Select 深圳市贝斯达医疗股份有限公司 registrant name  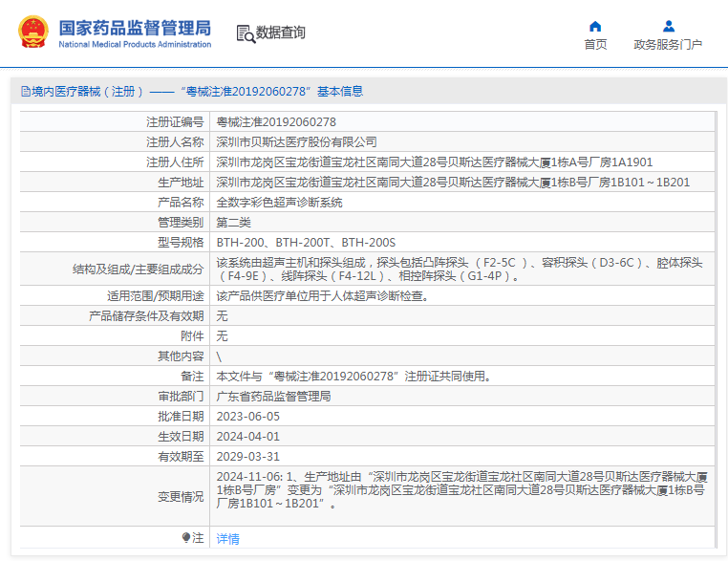coord(297,142)
